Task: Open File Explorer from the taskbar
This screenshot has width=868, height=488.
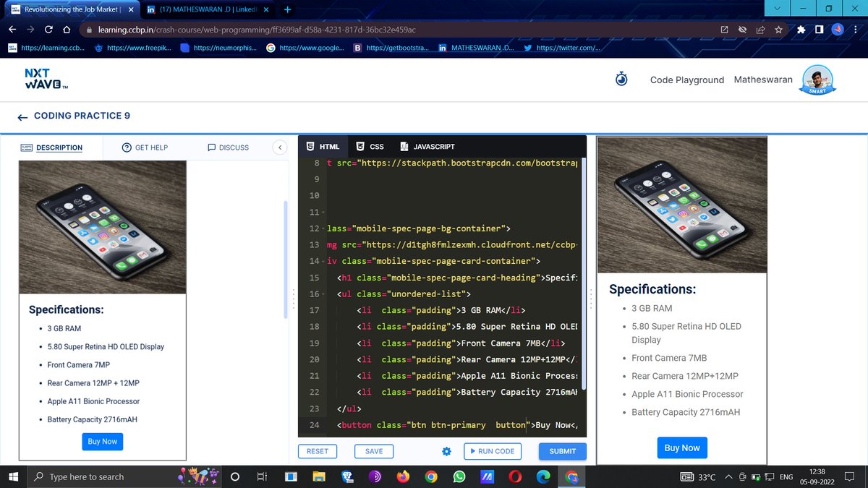Action: (319, 477)
